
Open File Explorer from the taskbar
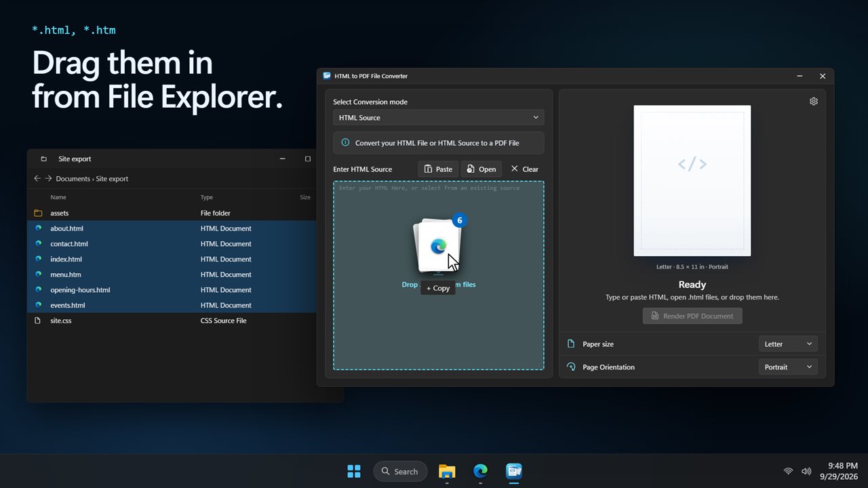(x=447, y=471)
